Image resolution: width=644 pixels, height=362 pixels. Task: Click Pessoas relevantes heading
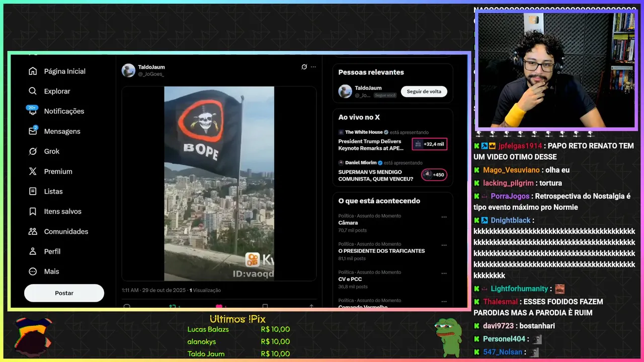(371, 72)
